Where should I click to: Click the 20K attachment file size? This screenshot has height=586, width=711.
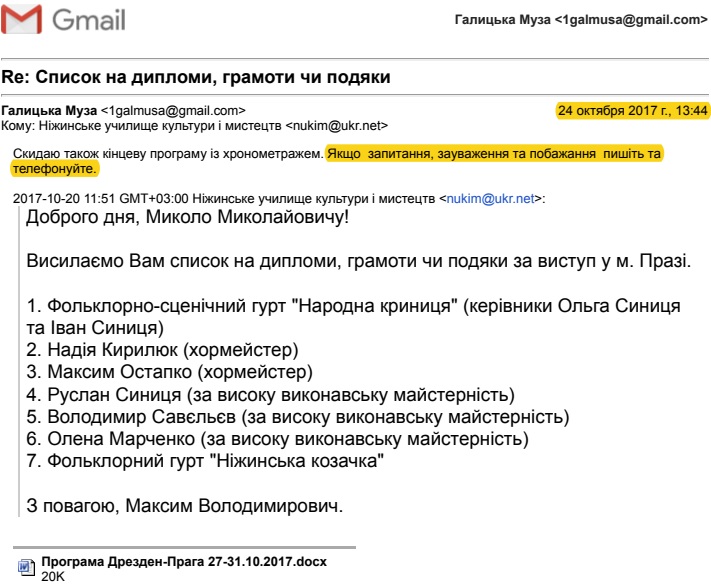[x=52, y=575]
